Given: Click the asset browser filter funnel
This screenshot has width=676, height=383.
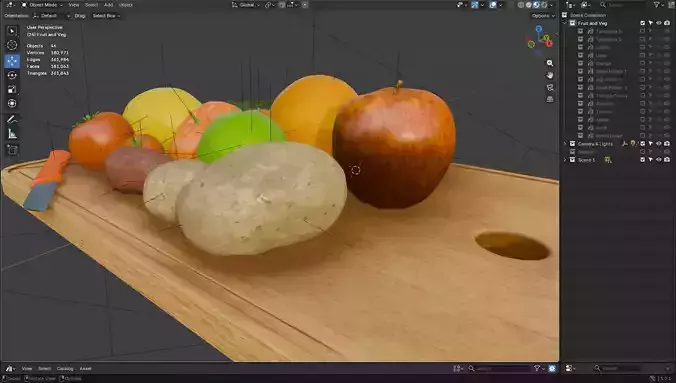Looking at the screenshot, I should (537, 368).
